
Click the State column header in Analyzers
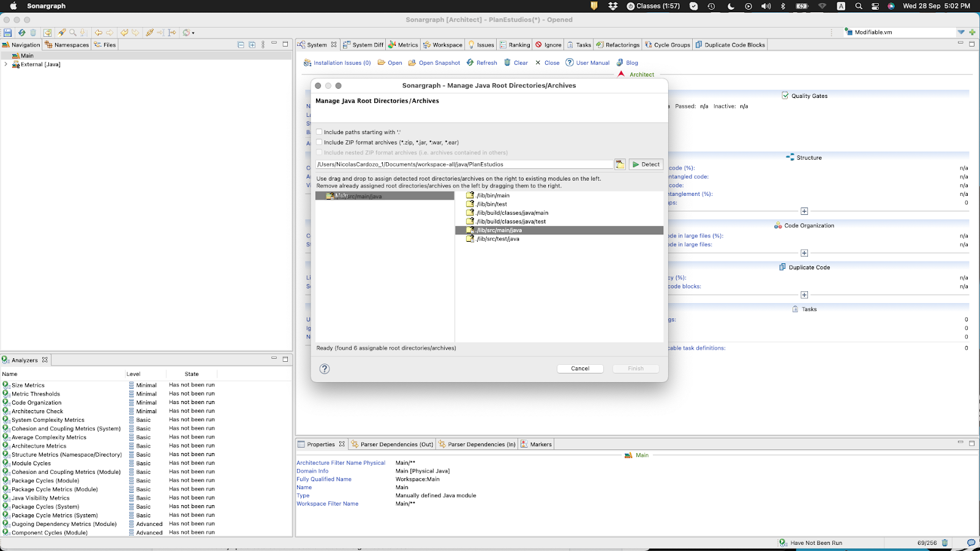click(x=192, y=374)
